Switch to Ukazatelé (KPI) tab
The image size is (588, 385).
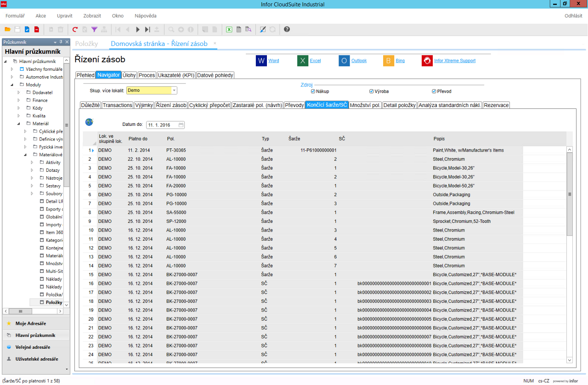pyautogui.click(x=176, y=75)
